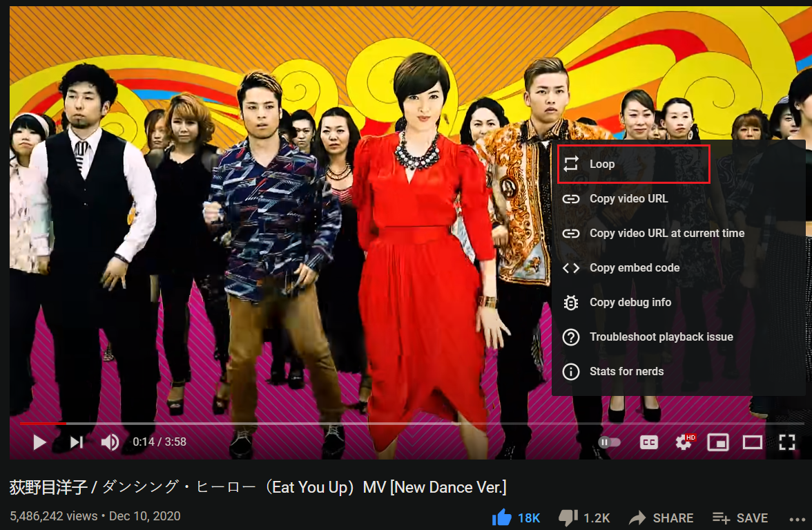
Task: Click the Play button
Action: tap(39, 442)
